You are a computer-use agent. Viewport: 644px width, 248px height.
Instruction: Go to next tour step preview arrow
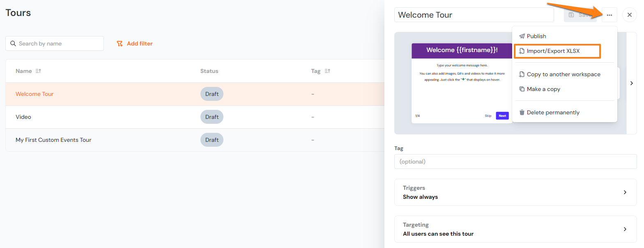[x=631, y=83]
